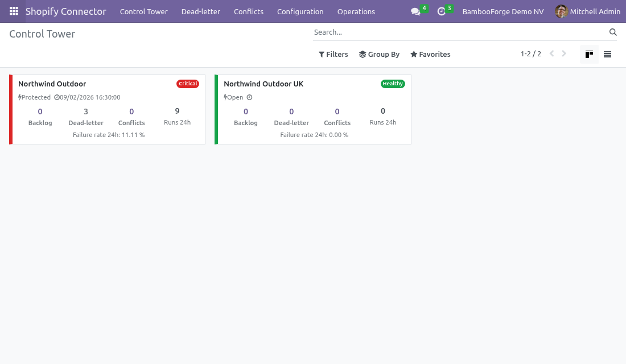The width and height of the screenshot is (626, 364).
Task: Open the conversations chat icon
Action: (x=415, y=11)
